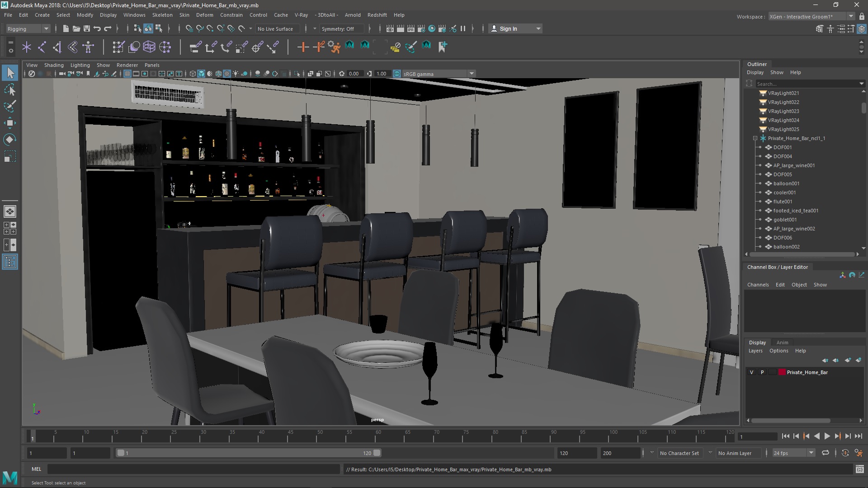
Task: Click the Create Locator shelf icon
Action: pos(27,47)
